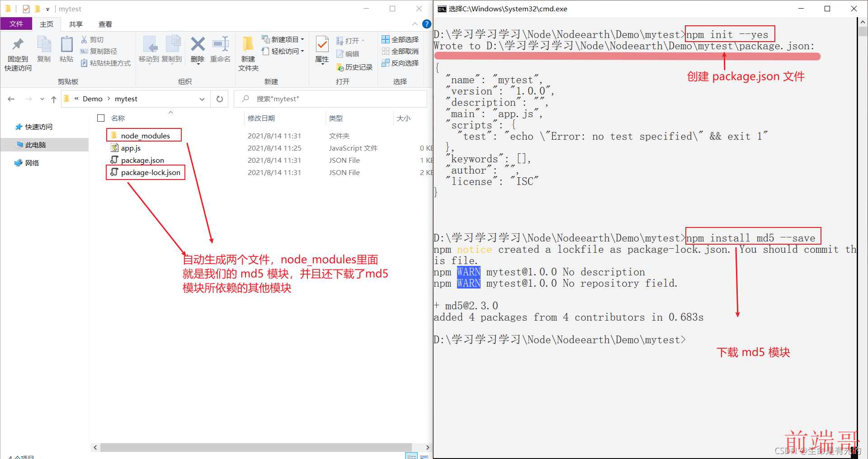Screen dimensions: 868x459
Task: Click the Pin to Quick access icon
Action: [x=18, y=44]
